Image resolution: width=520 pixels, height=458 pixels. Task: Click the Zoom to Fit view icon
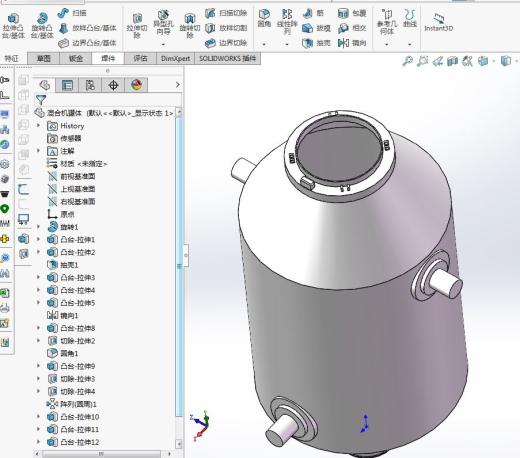(x=407, y=61)
